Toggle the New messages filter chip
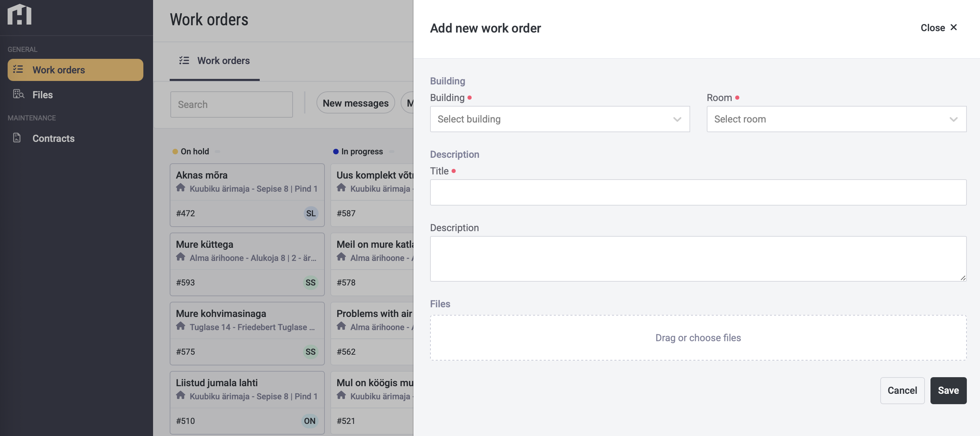This screenshot has width=980, height=436. [355, 103]
